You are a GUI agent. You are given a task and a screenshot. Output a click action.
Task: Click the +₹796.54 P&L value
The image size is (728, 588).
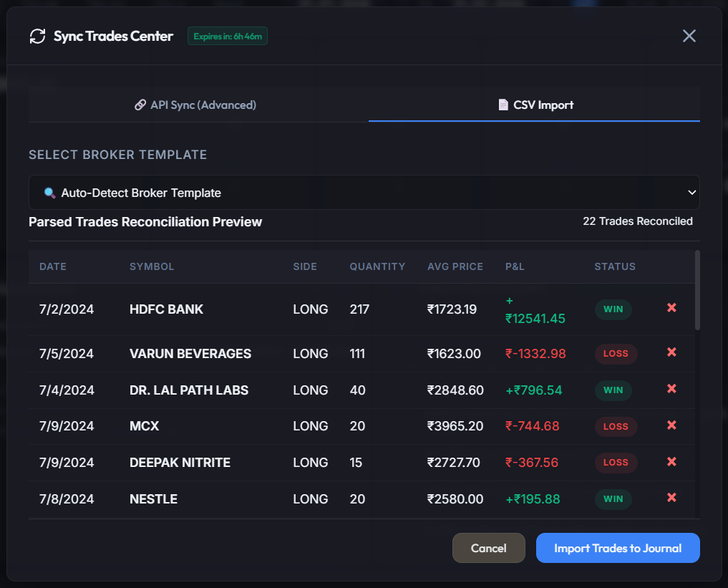(x=534, y=390)
